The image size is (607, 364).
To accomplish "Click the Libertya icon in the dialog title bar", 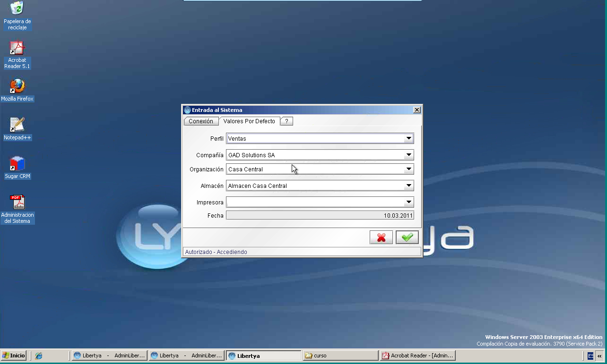I will tap(187, 110).
